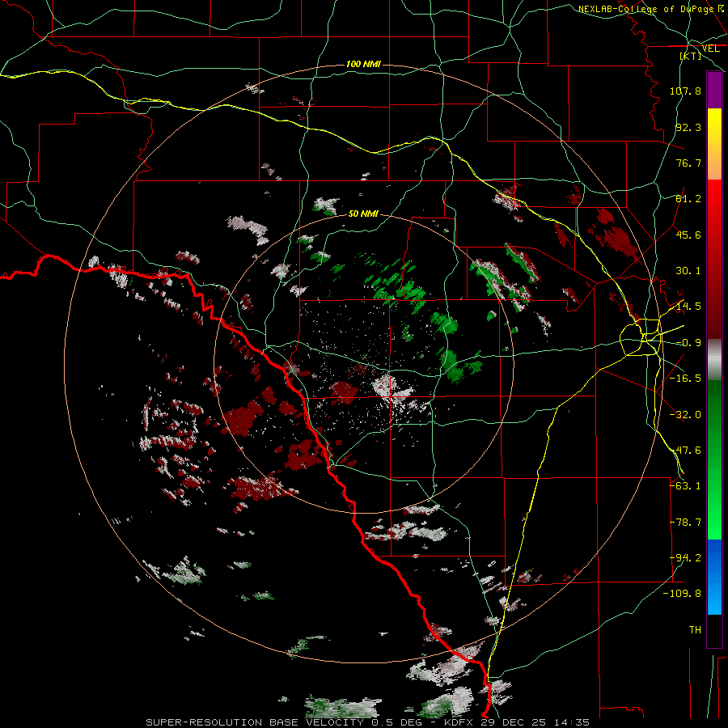This screenshot has height=728, width=728.
Task: Select the yellow-orange segment of the color bar
Action: (714, 144)
